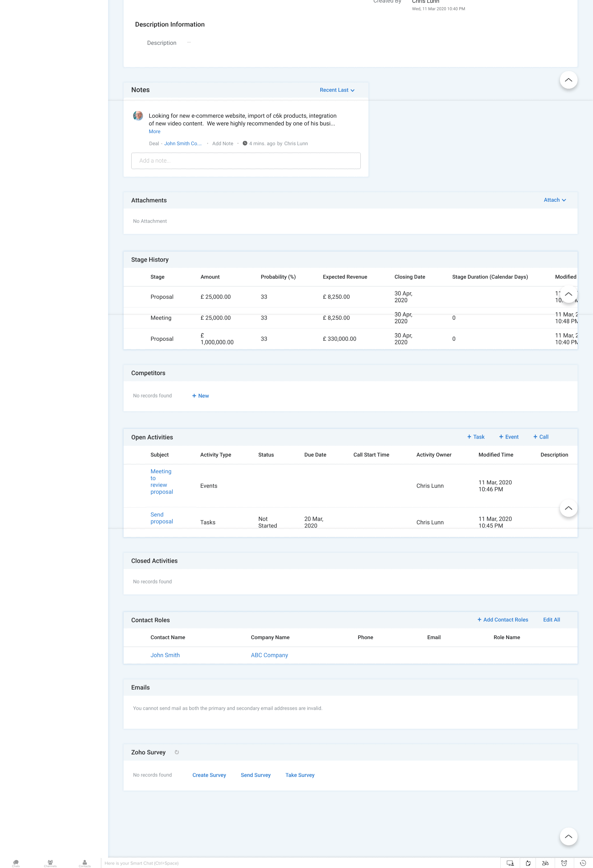Click the Add a note field
The width and height of the screenshot is (593, 868).
coord(246,161)
